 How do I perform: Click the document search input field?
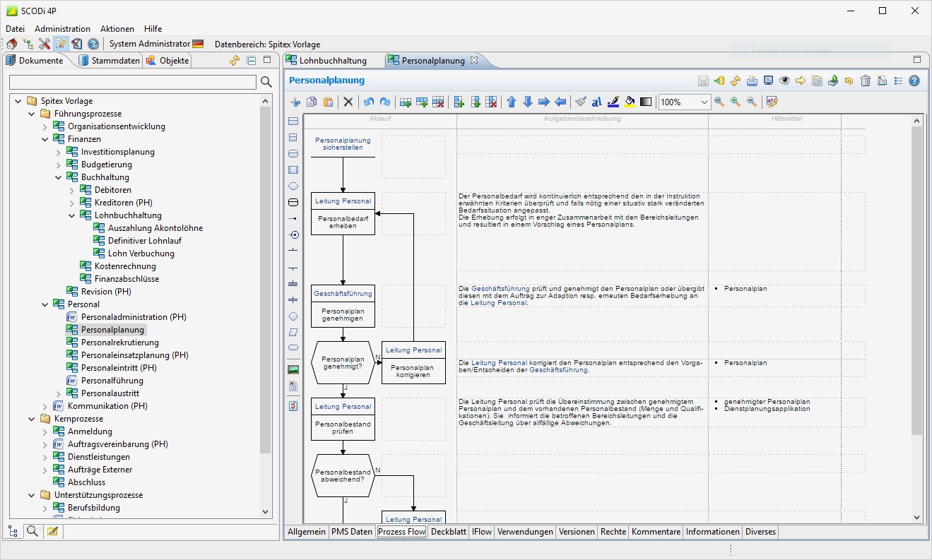click(x=133, y=83)
